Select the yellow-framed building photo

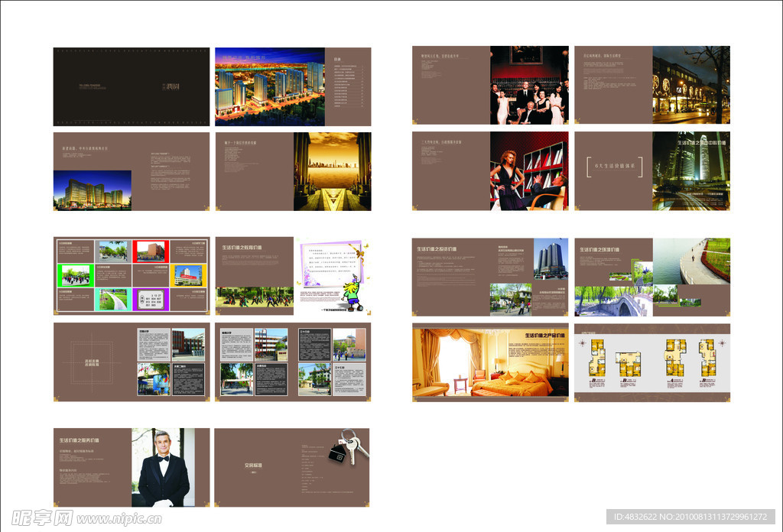pyautogui.click(x=188, y=275)
